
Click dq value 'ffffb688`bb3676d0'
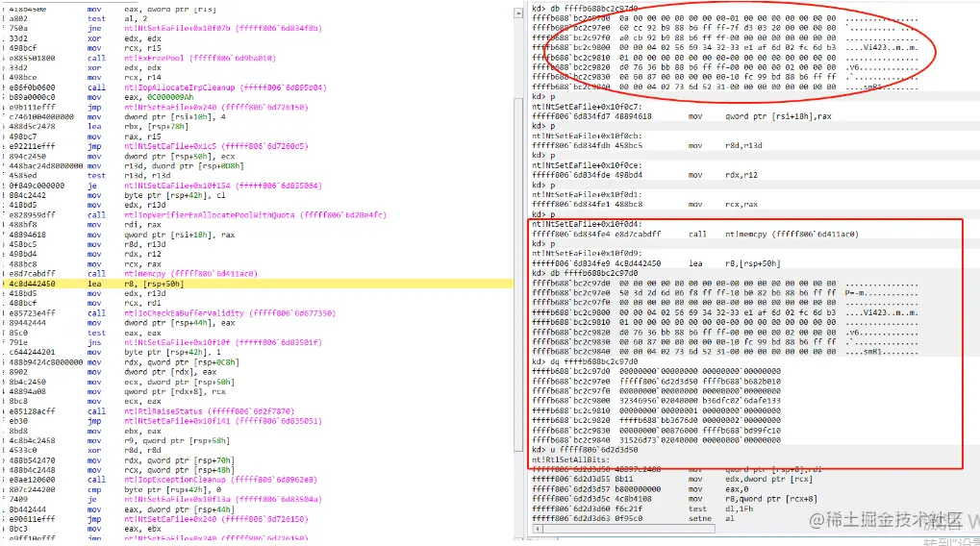coord(658,420)
